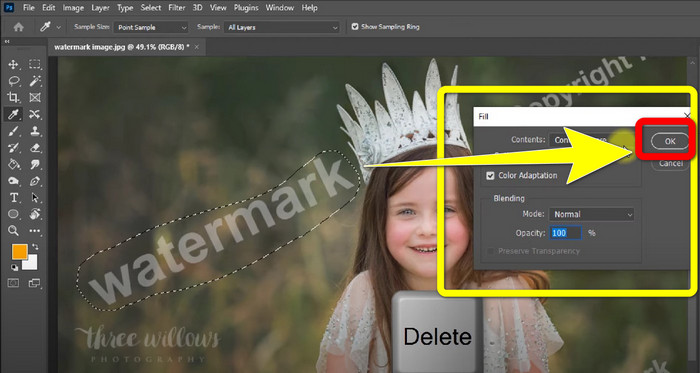Open the Filter menu
The width and height of the screenshot is (700, 373).
pos(177,8)
